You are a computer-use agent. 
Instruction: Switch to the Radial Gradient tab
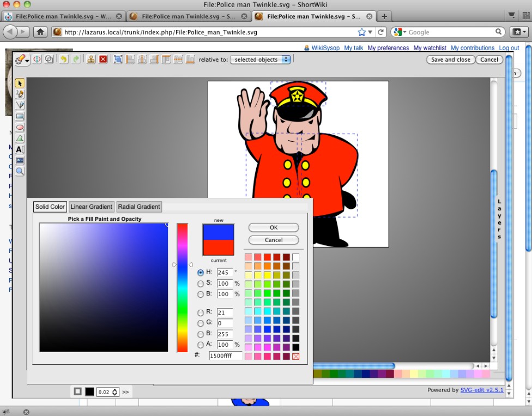139,207
